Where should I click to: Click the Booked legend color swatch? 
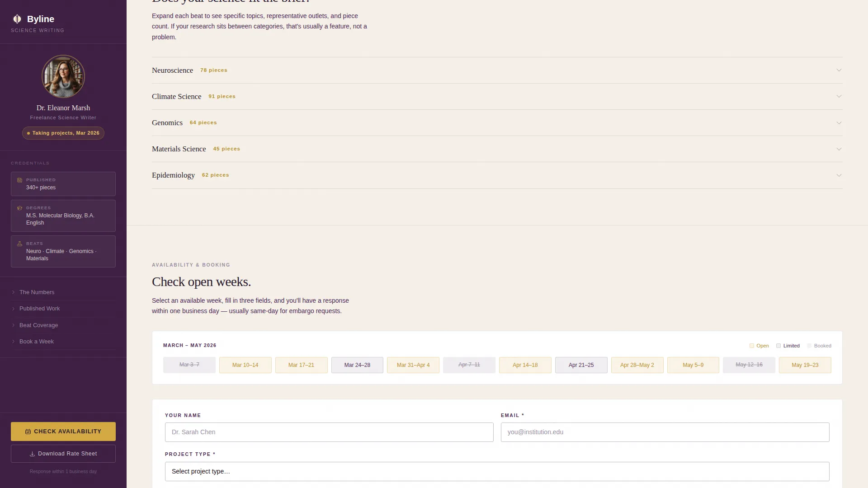point(809,346)
